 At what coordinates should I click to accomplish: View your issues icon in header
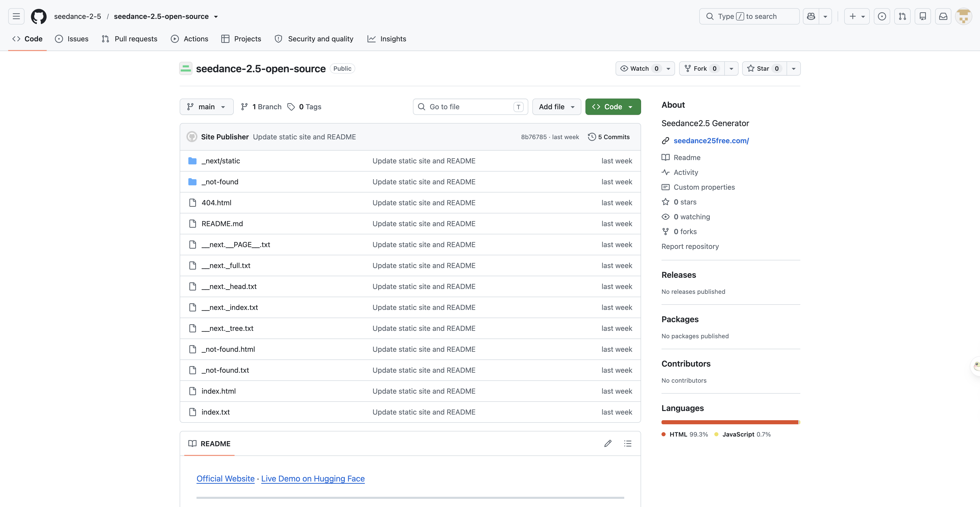click(882, 16)
